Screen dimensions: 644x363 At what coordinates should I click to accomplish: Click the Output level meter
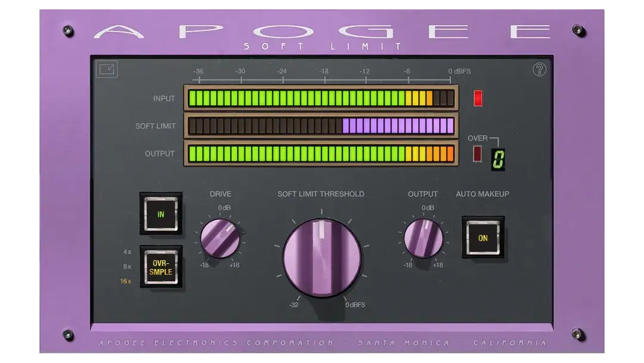(x=321, y=153)
